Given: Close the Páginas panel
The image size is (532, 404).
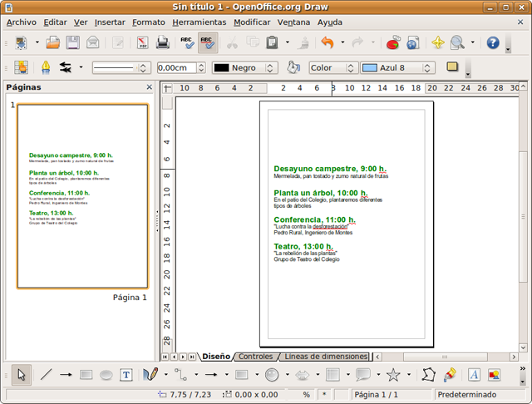Looking at the screenshot, I should (150, 86).
